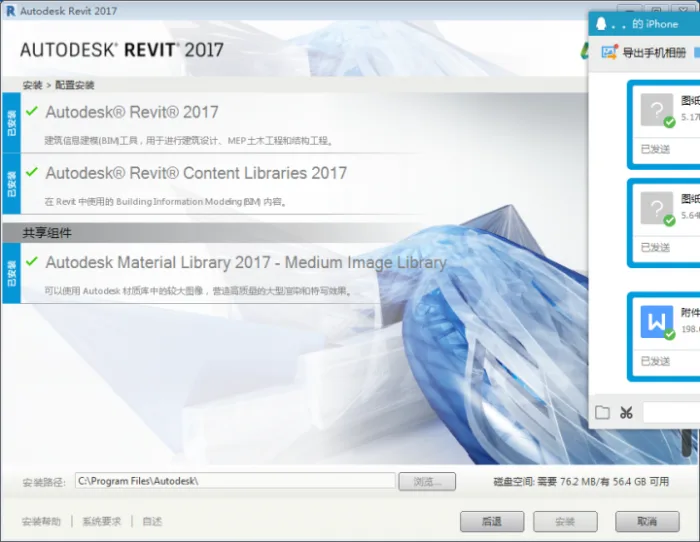Click the 配置安装 breadcrumb text
The image size is (700, 542).
point(75,85)
